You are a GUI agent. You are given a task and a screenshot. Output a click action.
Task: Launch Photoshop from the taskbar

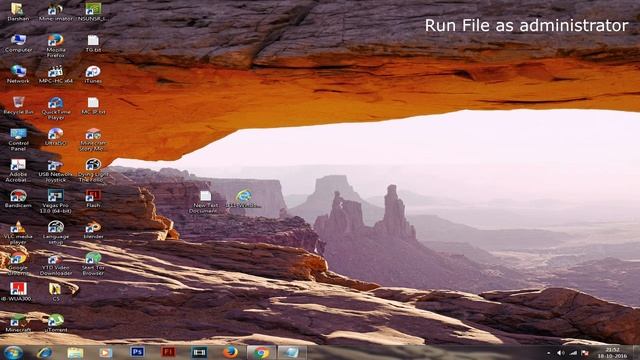pyautogui.click(x=137, y=352)
